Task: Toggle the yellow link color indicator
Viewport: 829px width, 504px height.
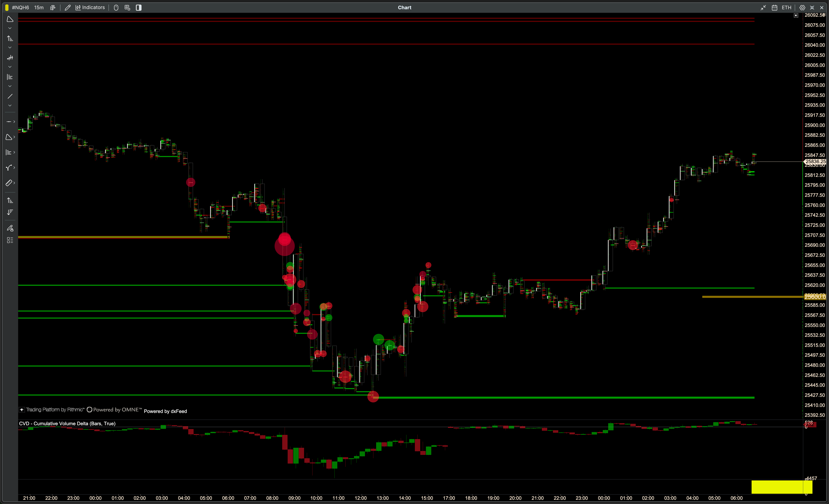Action: pyautogui.click(x=7, y=7)
